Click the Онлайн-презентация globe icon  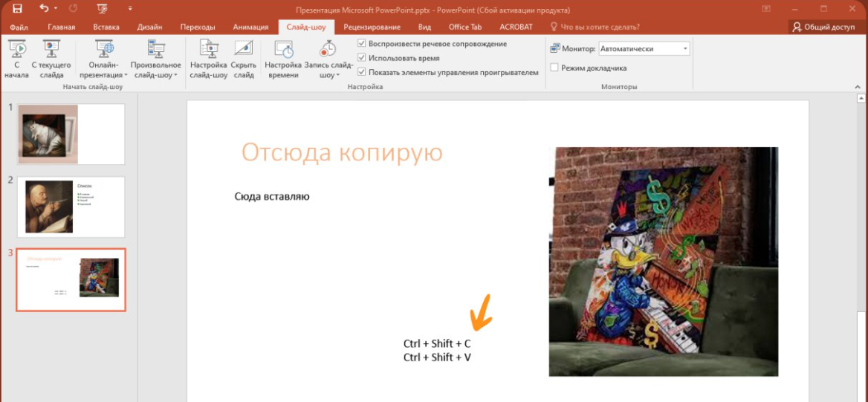click(103, 49)
